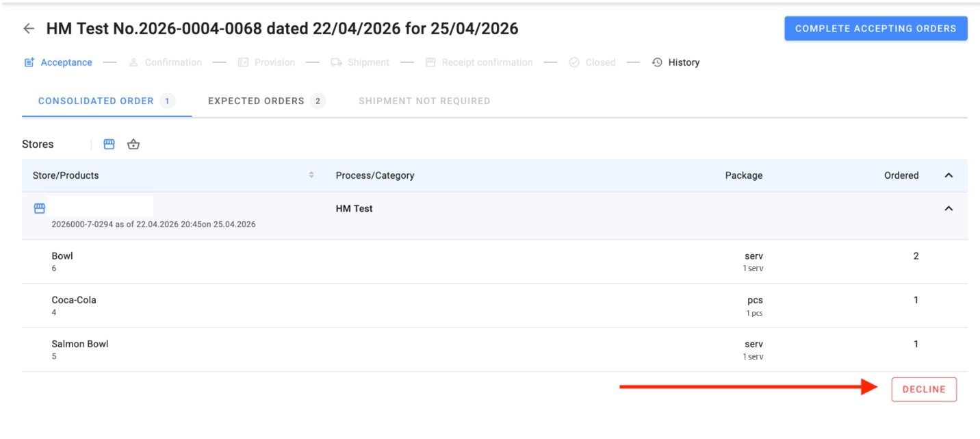Switch to stores view icon
980x439 pixels.
coord(109,144)
